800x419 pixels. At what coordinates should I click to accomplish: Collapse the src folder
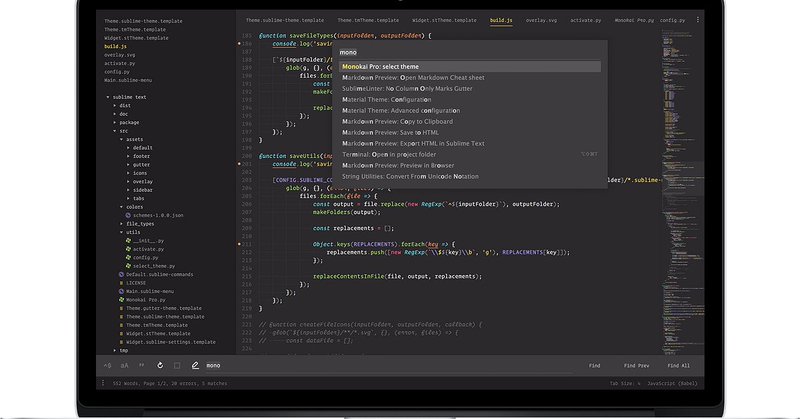[x=115, y=131]
